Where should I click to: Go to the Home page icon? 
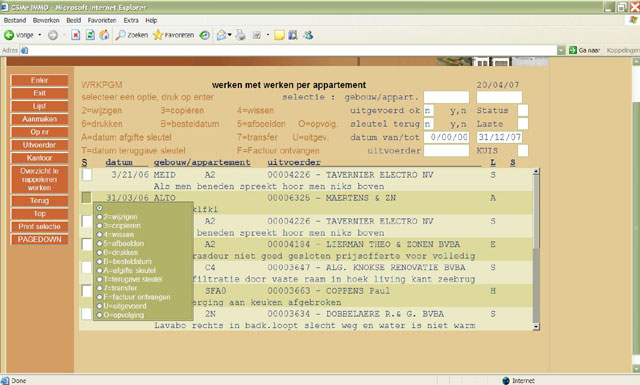[104, 35]
